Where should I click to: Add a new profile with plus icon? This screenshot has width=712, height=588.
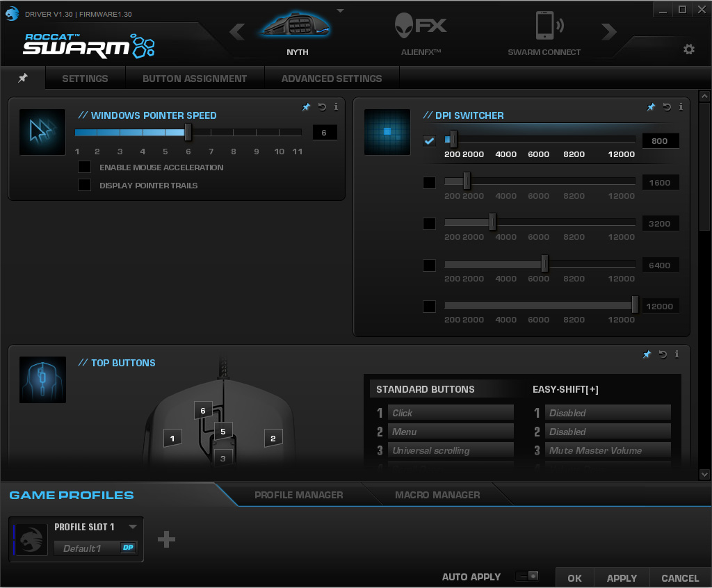166,539
